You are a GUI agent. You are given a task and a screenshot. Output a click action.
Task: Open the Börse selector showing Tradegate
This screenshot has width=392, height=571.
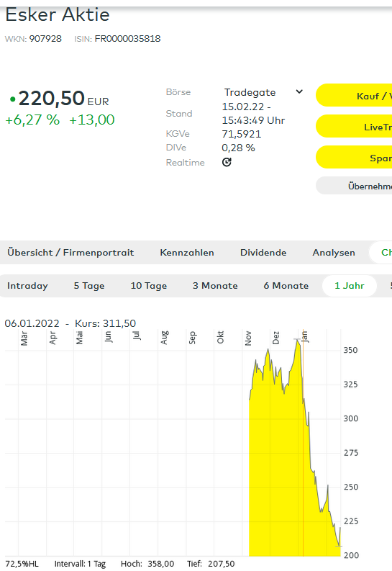click(x=263, y=92)
